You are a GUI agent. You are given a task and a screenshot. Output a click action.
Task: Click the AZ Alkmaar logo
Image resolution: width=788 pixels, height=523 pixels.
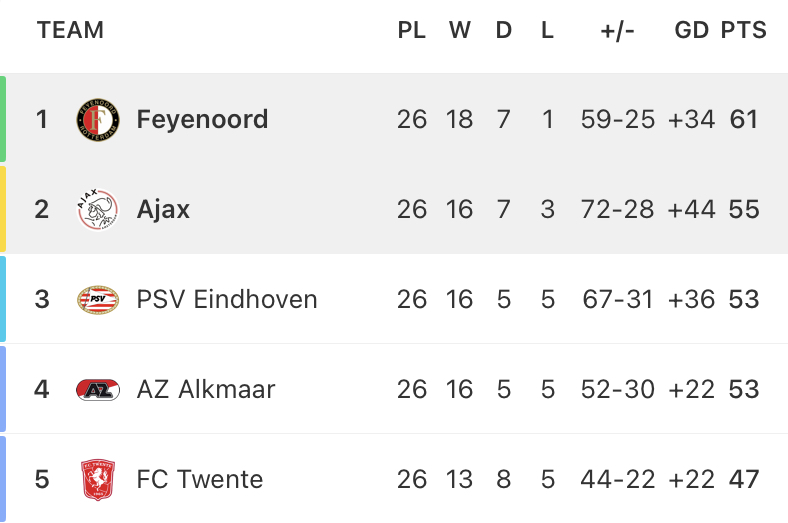[x=98, y=390]
